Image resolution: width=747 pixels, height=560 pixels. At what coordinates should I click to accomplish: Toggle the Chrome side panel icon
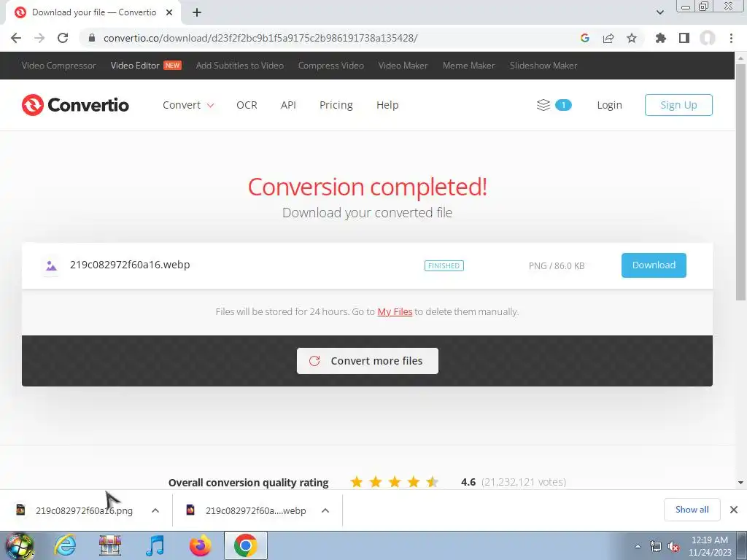(684, 38)
